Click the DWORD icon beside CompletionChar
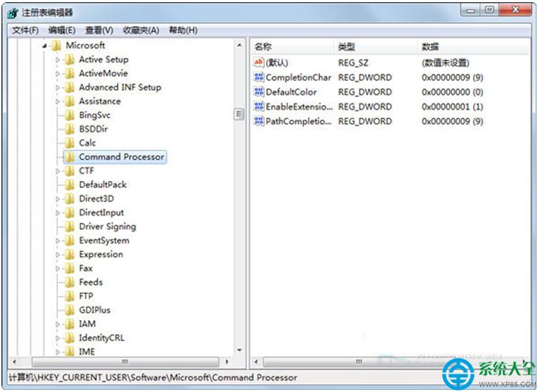This screenshot has height=392, width=538. pyautogui.click(x=258, y=78)
